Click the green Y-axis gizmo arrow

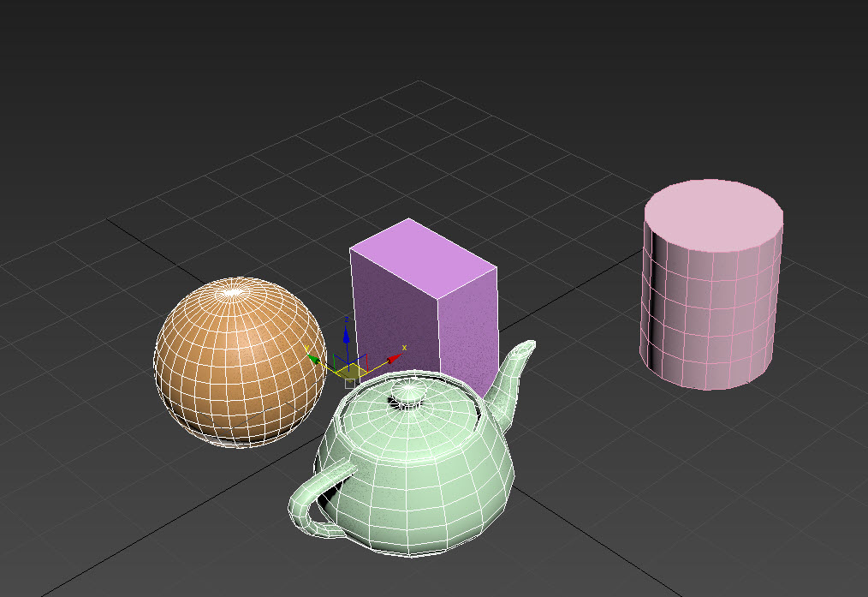[x=313, y=359]
